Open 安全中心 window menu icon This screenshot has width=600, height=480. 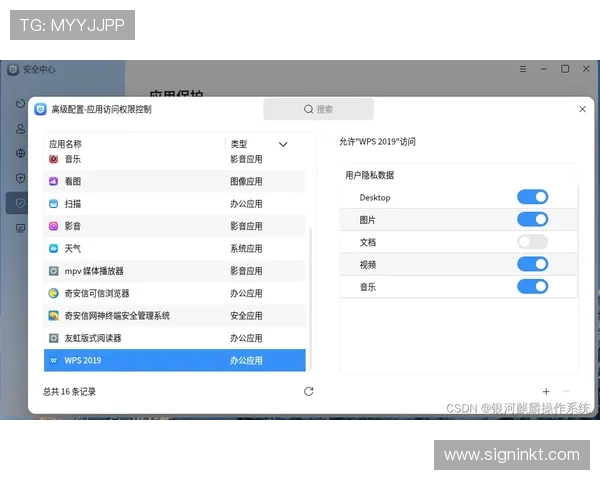[523, 69]
